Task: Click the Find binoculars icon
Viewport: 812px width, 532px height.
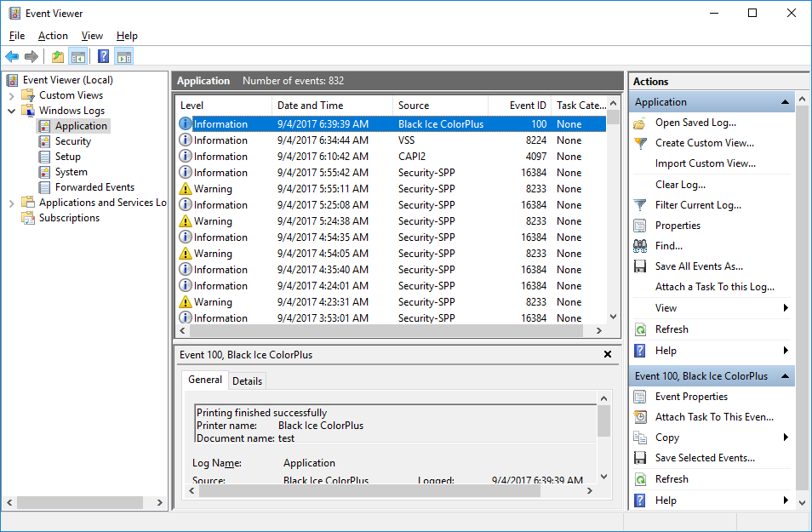Action: point(640,246)
